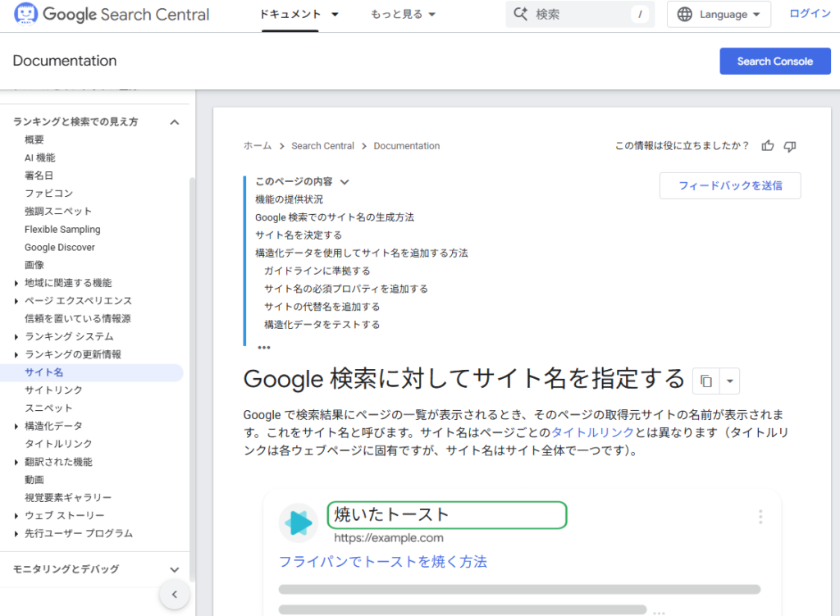The width and height of the screenshot is (840, 616).
Task: Click the thumbs up helpful icon
Action: tap(768, 146)
